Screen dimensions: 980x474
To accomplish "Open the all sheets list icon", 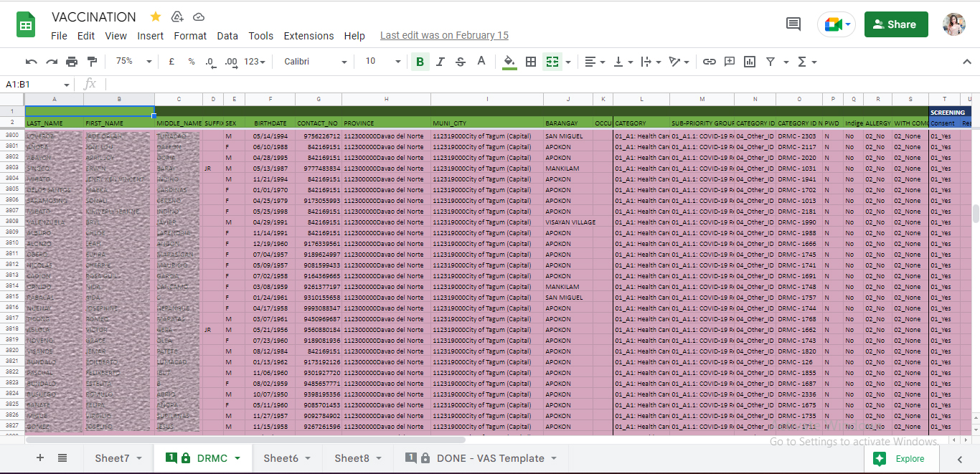I will [x=62, y=458].
